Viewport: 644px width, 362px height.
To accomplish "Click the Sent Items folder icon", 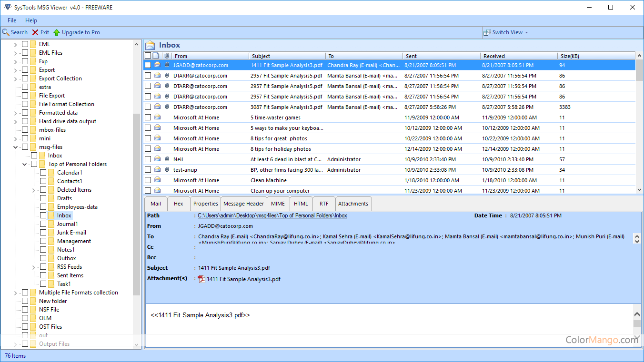I will (x=51, y=275).
